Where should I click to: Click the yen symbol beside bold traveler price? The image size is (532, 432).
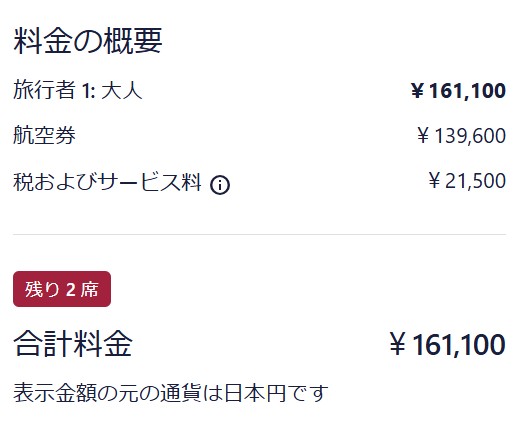(417, 91)
